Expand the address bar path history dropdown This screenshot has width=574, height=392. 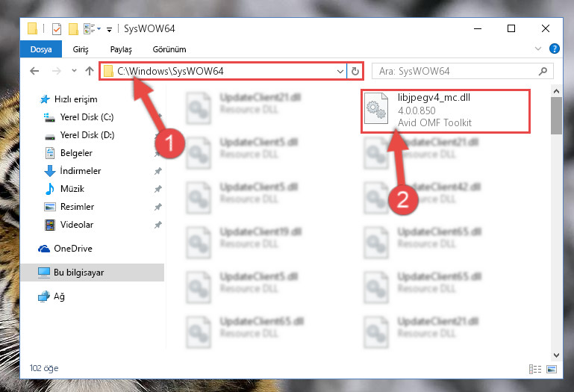(340, 71)
